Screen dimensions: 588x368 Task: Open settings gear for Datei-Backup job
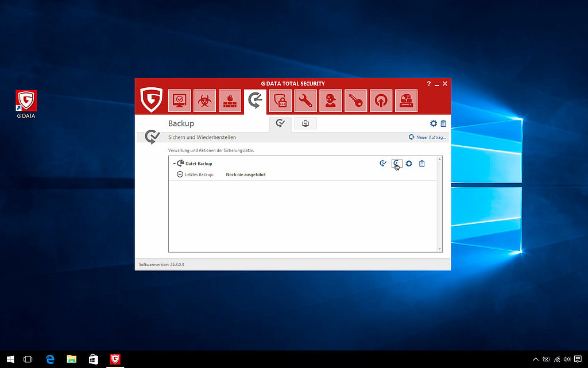pyautogui.click(x=409, y=164)
